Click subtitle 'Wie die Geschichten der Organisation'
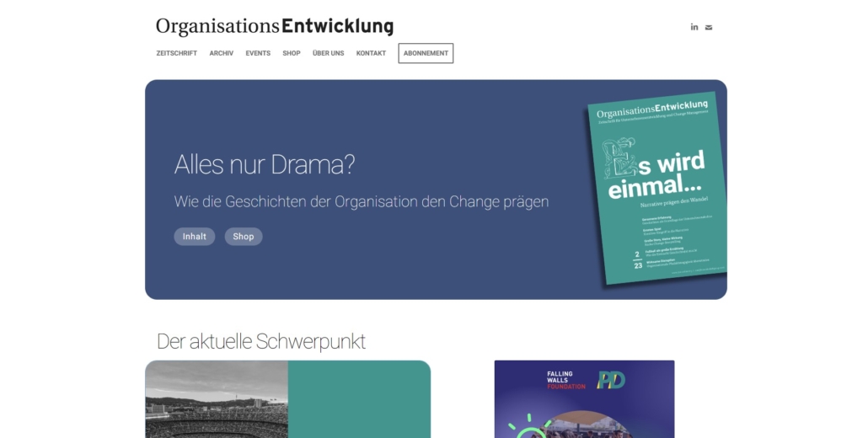The width and height of the screenshot is (868, 438). pos(296,202)
